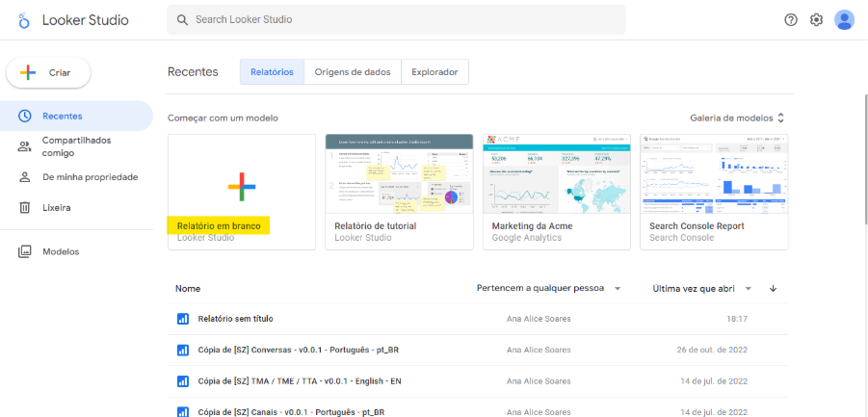Open settings gear icon
The width and height of the screenshot is (868, 417).
(817, 20)
